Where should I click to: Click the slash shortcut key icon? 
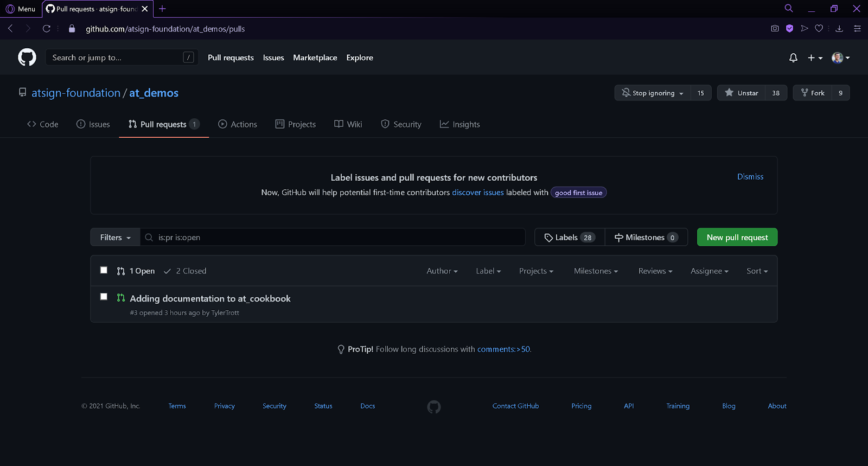click(188, 58)
